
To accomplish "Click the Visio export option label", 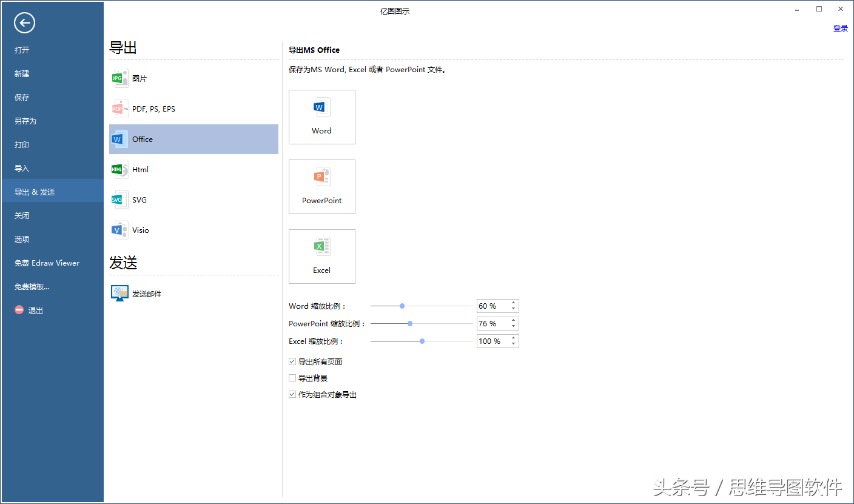I will coord(141,230).
